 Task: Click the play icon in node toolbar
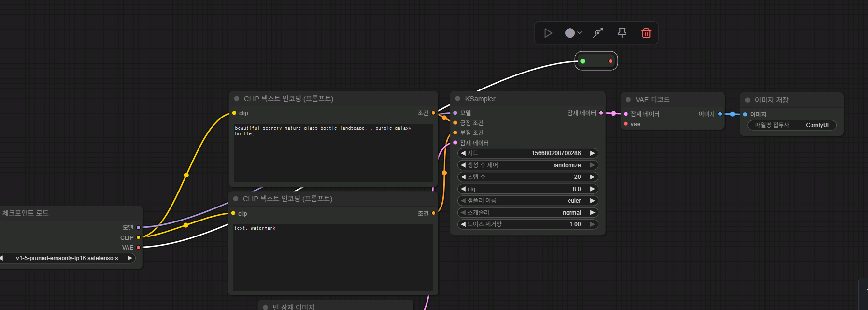548,33
